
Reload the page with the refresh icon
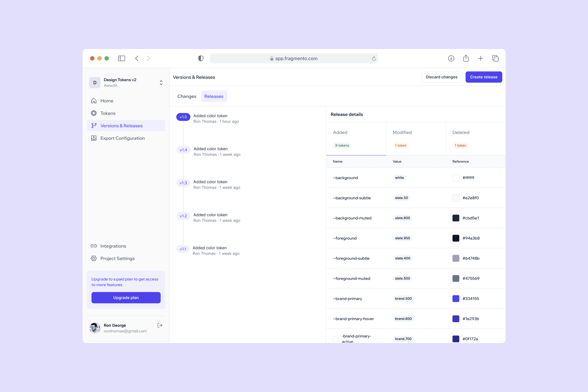(x=374, y=59)
